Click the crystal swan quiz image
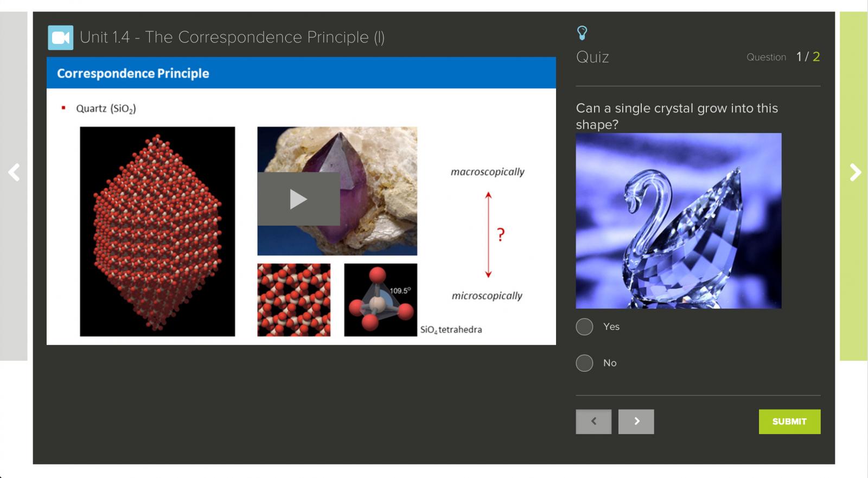Screen dimensions: 868x478 click(678, 221)
